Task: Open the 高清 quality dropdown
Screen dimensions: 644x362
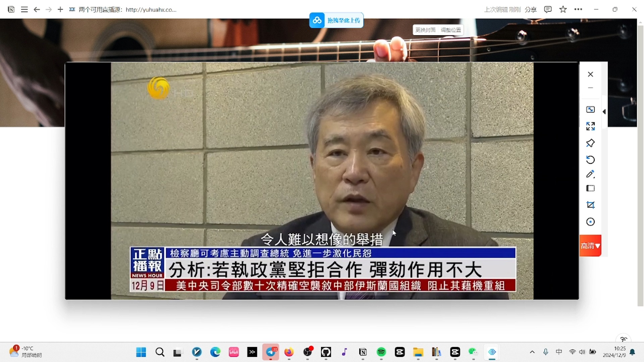Action: 590,246
